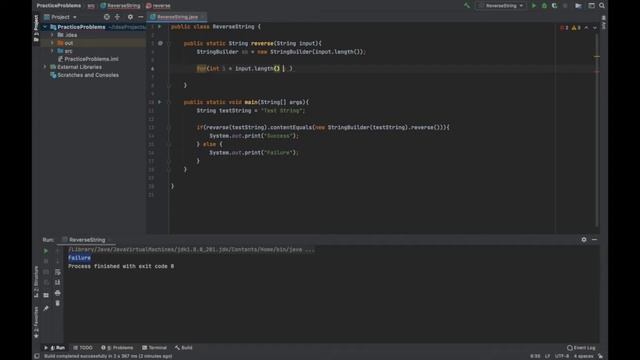Toggle scroll to end icon in the Run console
Screen dimensions: 640x360
click(58, 282)
